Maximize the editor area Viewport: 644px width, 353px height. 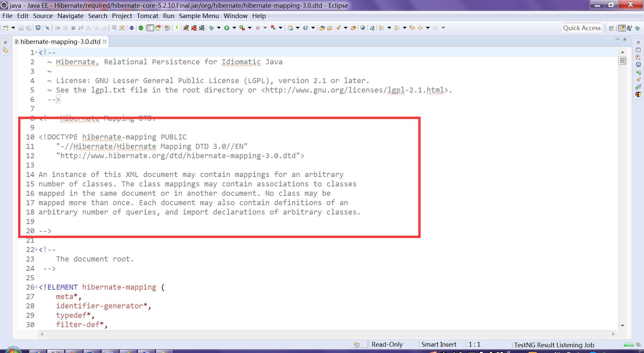point(625,39)
